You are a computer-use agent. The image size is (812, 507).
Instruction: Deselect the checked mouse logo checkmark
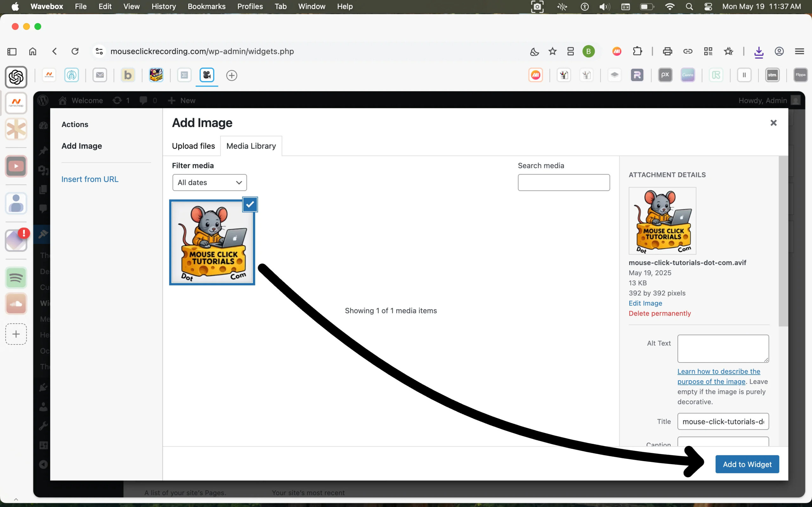click(250, 205)
